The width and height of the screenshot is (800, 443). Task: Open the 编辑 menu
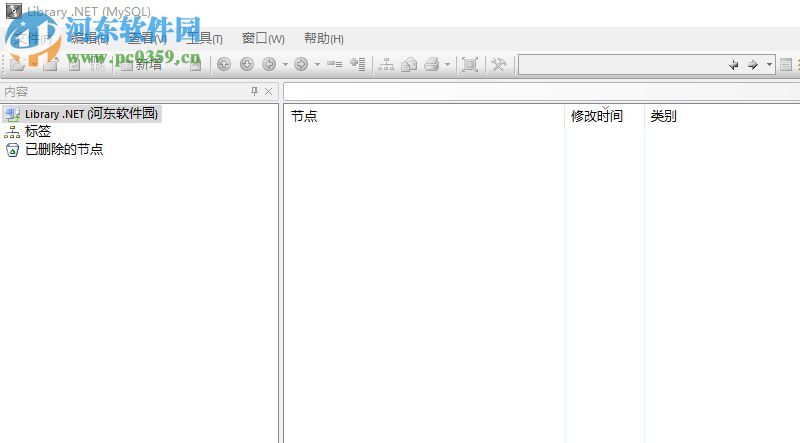[x=90, y=39]
